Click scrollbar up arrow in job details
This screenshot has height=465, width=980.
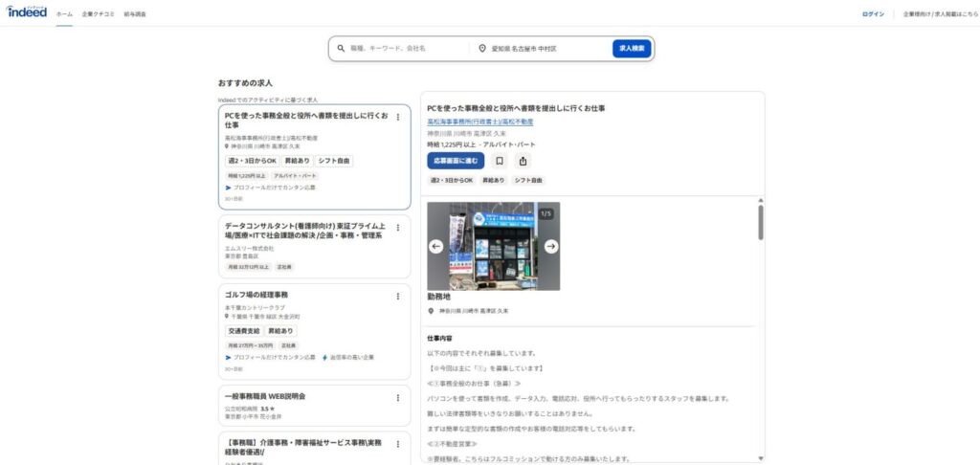pyautogui.click(x=761, y=201)
